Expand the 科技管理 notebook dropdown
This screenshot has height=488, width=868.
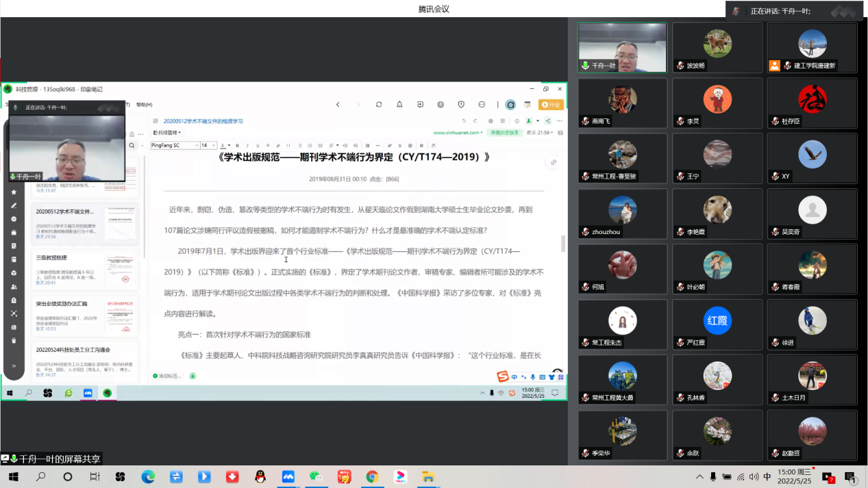pyautogui.click(x=168, y=133)
